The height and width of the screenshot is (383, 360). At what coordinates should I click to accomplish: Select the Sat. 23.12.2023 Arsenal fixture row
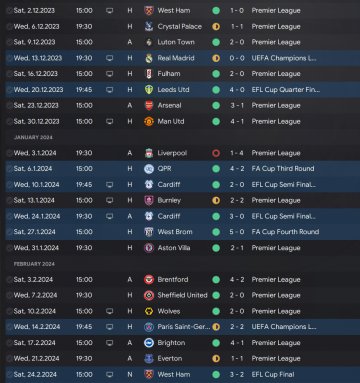[182, 106]
